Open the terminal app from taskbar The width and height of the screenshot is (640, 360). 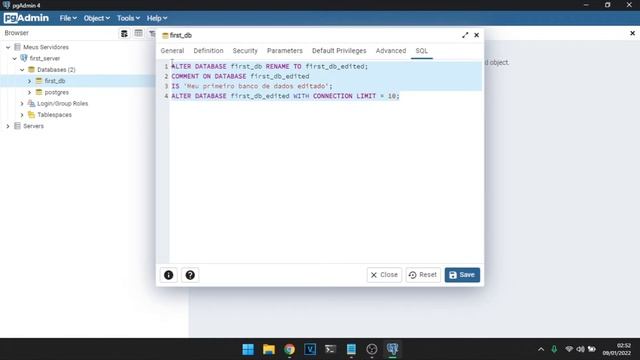(331, 349)
